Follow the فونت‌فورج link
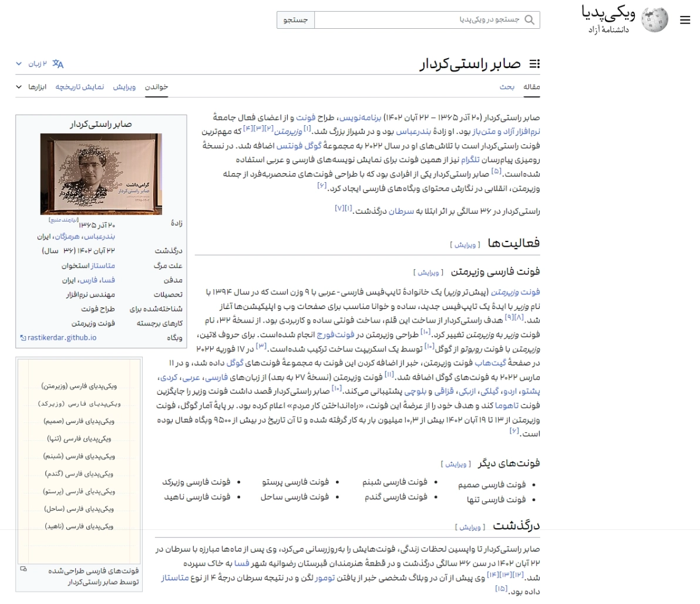Viewport: 700px width, 604px height. (x=335, y=334)
